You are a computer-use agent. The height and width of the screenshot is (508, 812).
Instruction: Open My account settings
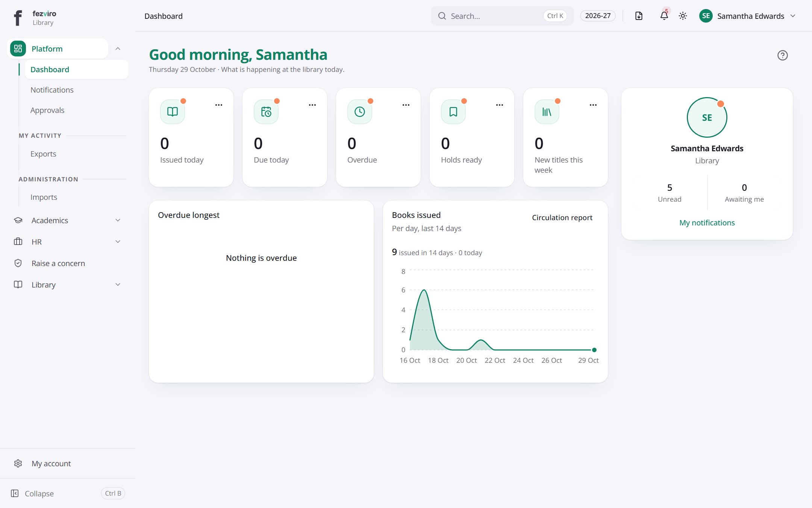(67, 464)
